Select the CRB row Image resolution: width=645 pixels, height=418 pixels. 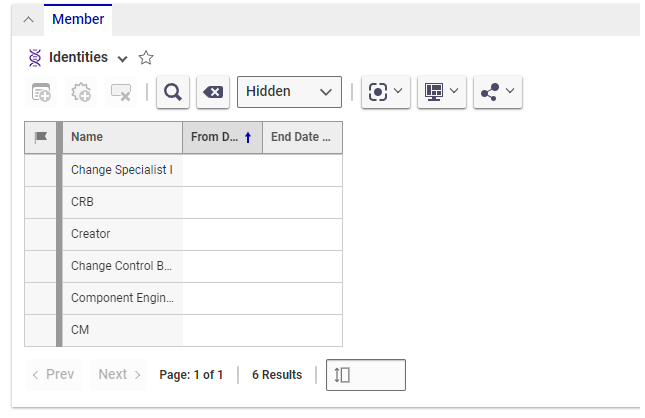pos(183,202)
